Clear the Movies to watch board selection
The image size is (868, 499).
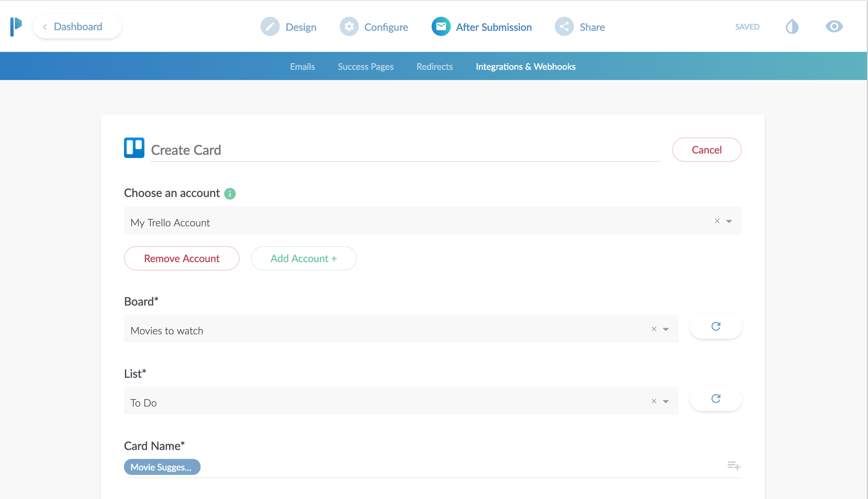pyautogui.click(x=653, y=329)
